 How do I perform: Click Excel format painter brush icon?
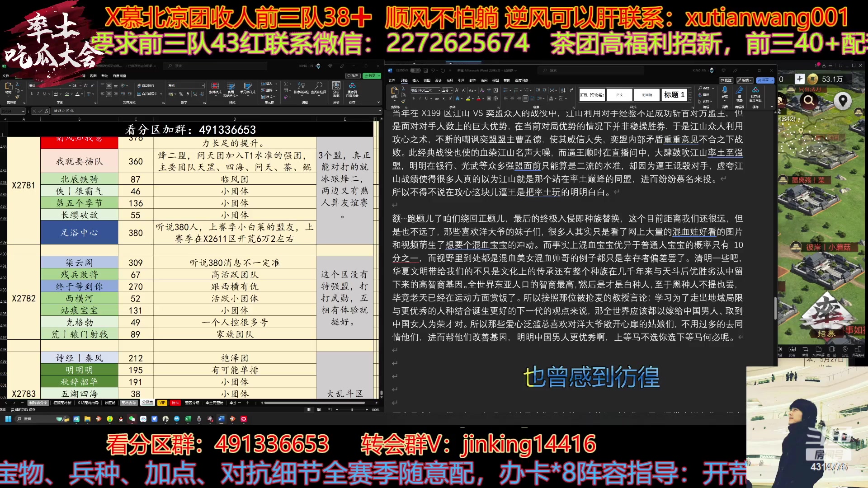(17, 97)
